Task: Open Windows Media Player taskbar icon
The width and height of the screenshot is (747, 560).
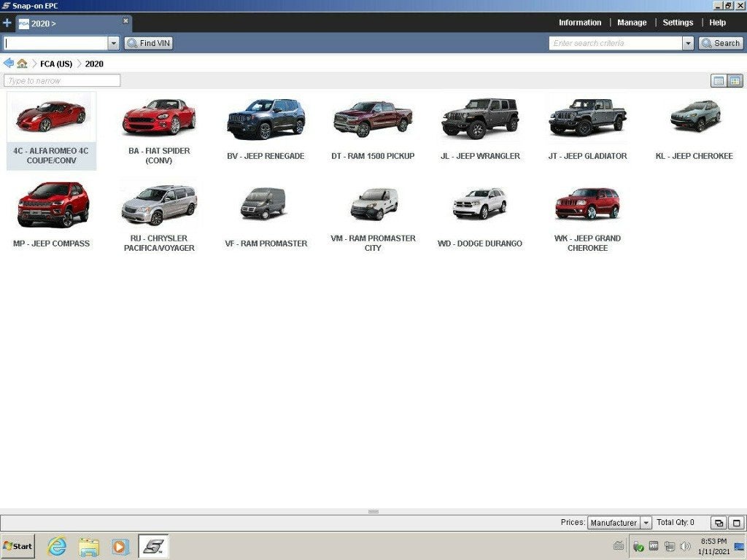Action: pyautogui.click(x=120, y=546)
